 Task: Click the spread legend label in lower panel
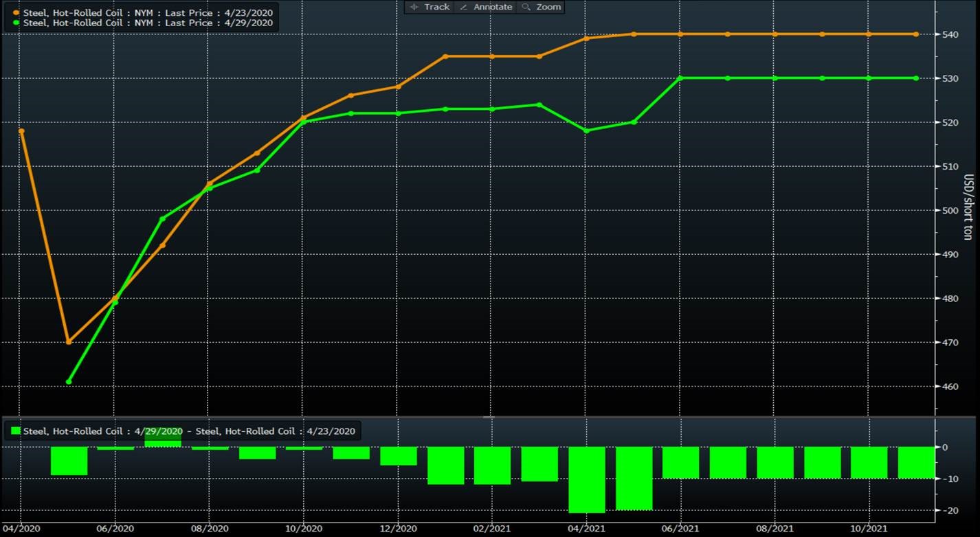[x=189, y=431]
